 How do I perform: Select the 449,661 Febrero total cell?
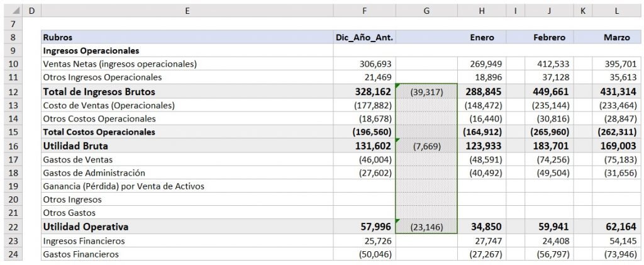[549, 92]
